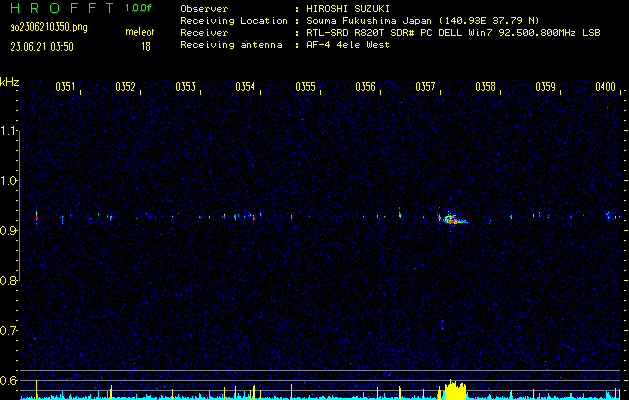Image resolution: width=629 pixels, height=400 pixels.
Task: Click the red spot at spectrogram's left edge
Action: point(36,214)
